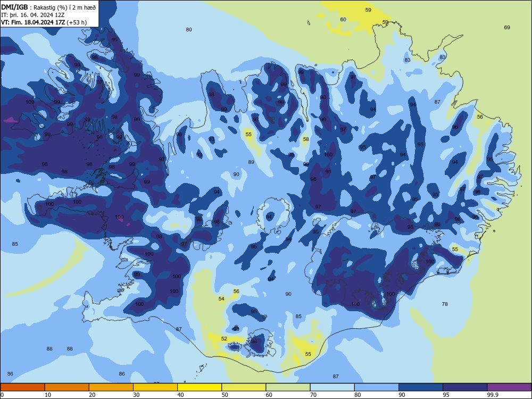Click the medium blue 80–90 legend swatch

[377, 387]
